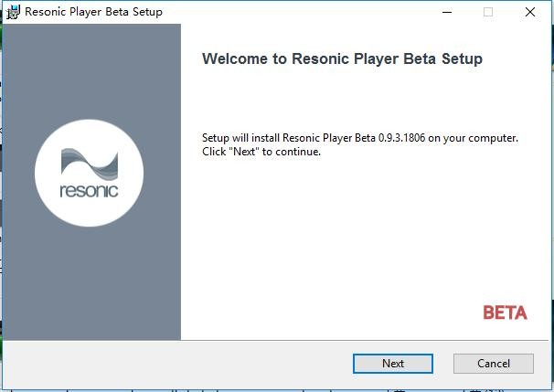The height and width of the screenshot is (392, 554).
Task: Click the 'Setup will install Resonic Player Beta' text
Action: coord(360,138)
